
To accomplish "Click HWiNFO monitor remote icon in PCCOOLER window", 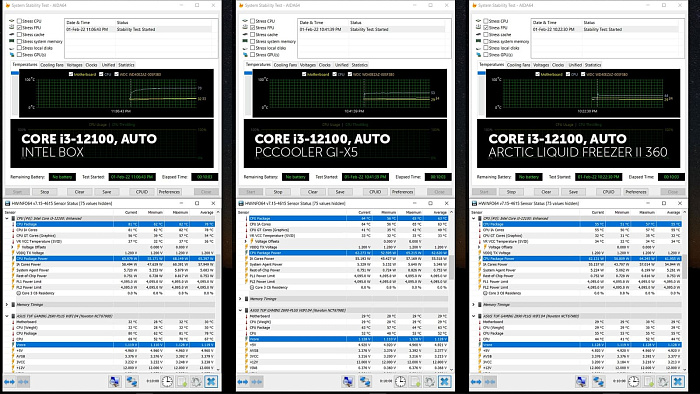I will [348, 382].
